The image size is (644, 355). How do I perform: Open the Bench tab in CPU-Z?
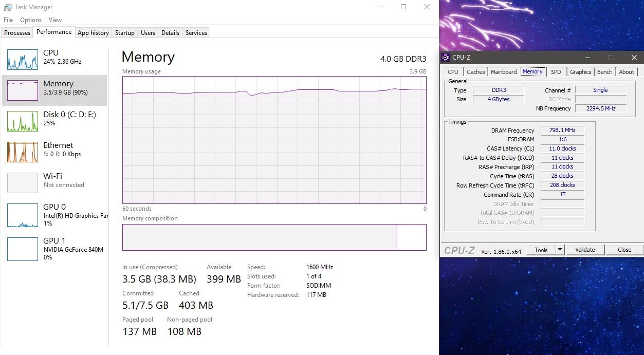coord(604,72)
